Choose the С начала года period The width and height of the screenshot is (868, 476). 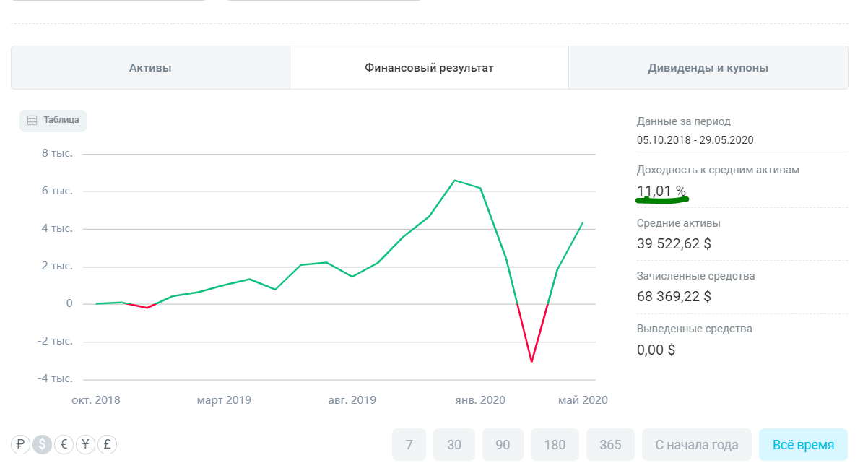(697, 445)
